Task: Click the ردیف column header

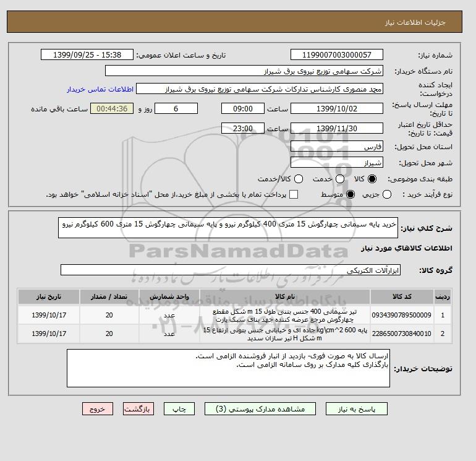Action: pyautogui.click(x=442, y=296)
